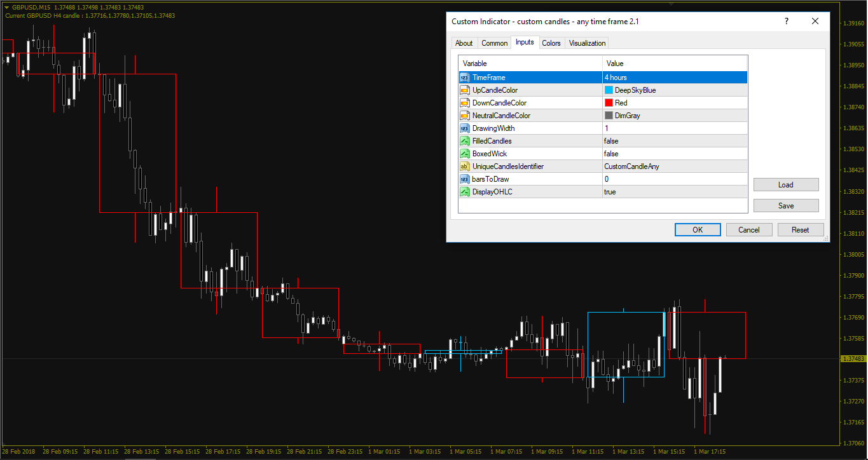Select the DownCandleColor variable name
This screenshot has height=460, width=868.
pyautogui.click(x=499, y=103)
